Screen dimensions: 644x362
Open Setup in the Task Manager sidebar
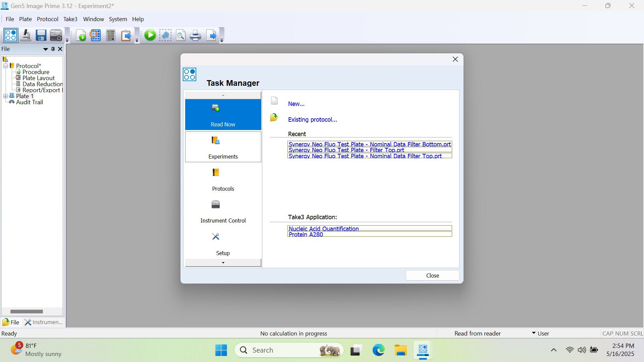[x=223, y=243]
